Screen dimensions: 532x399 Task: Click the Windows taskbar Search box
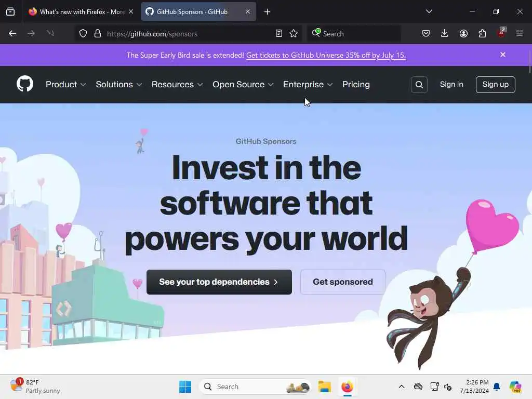[255, 387]
